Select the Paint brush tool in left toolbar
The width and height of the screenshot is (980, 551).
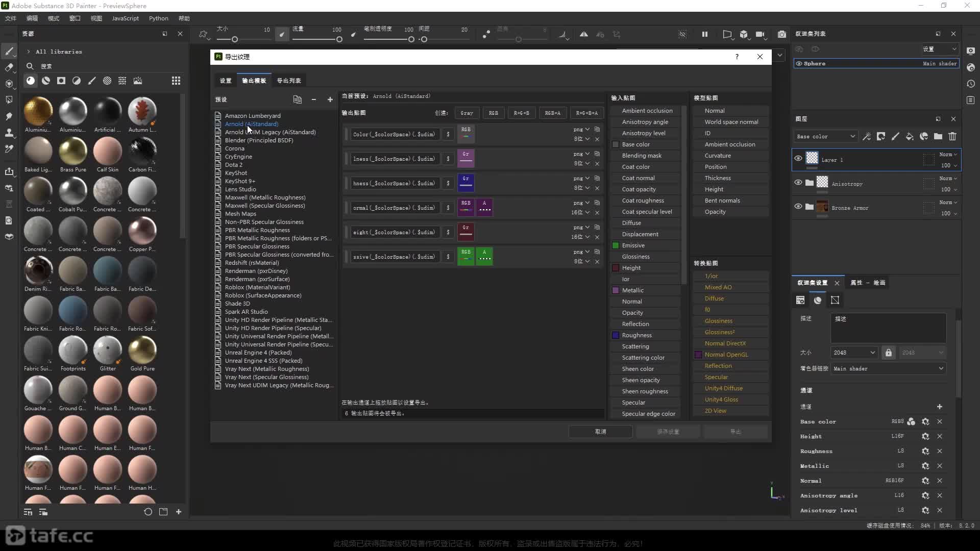point(9,51)
